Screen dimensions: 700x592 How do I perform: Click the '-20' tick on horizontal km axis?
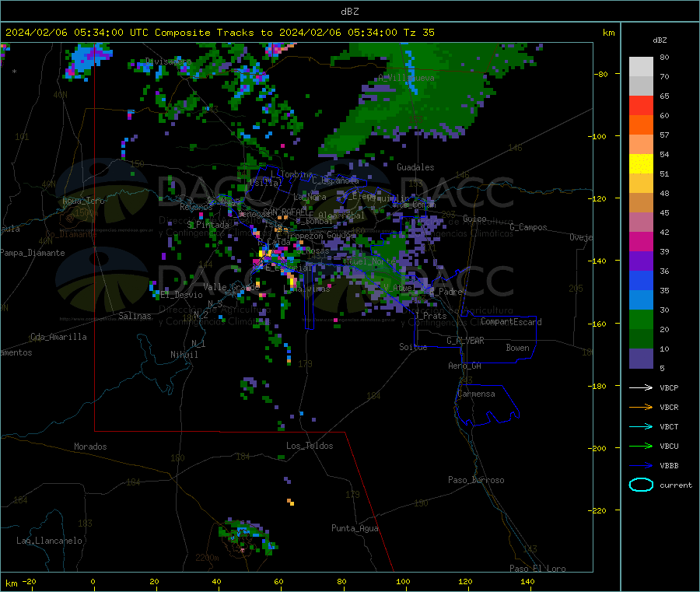tap(30, 581)
